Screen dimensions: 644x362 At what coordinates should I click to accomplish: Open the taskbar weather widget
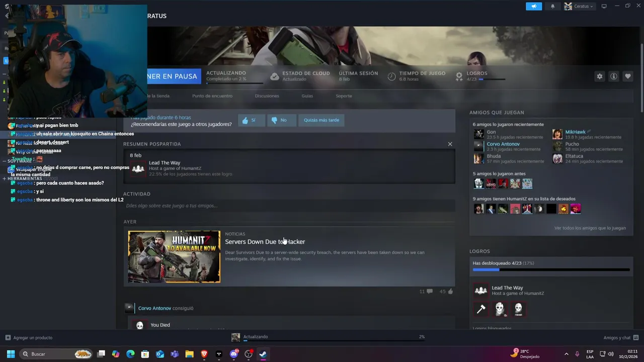click(525, 354)
